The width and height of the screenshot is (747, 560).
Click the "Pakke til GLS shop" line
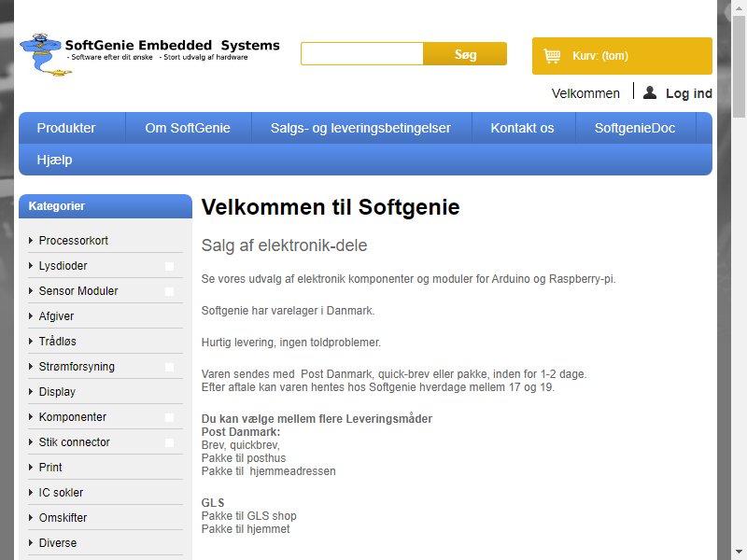coord(249,516)
